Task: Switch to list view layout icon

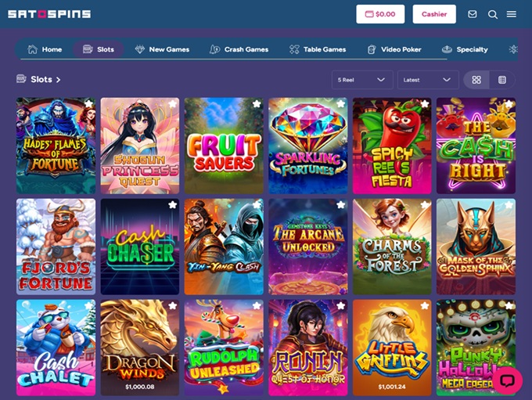Action: tap(502, 80)
